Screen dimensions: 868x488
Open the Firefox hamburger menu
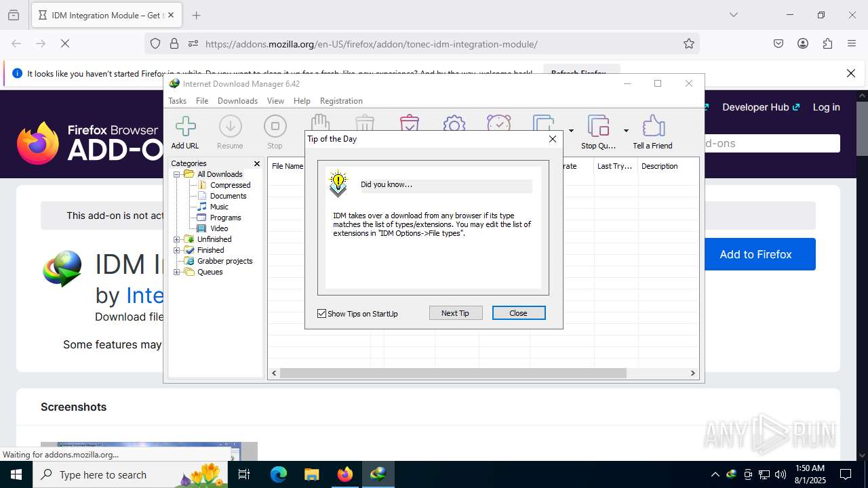pyautogui.click(x=852, y=43)
